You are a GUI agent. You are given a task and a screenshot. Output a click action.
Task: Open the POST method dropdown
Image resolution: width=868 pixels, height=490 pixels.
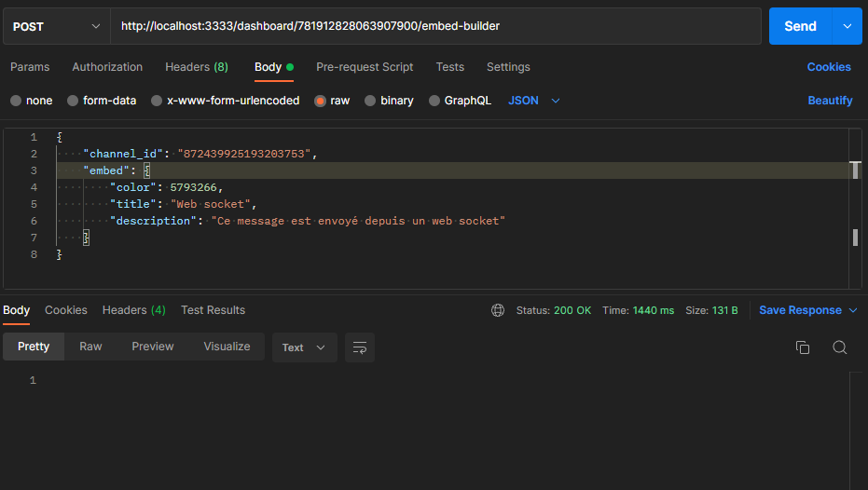[x=57, y=26]
